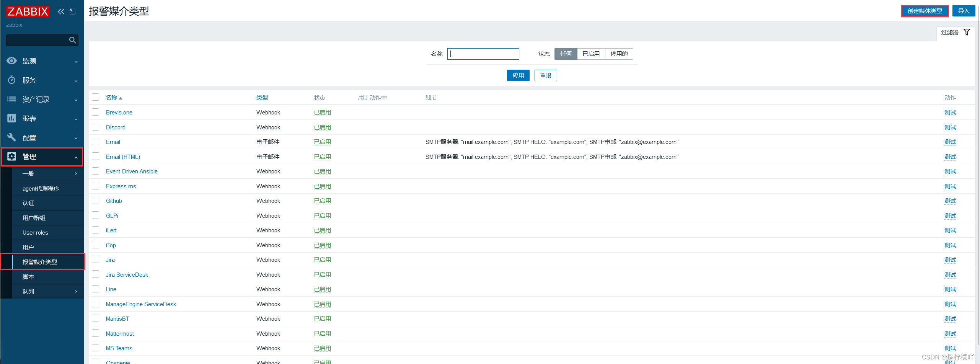The image size is (980, 364).
Task: Click the stopwatch icon for 服务
Action: pos(12,80)
